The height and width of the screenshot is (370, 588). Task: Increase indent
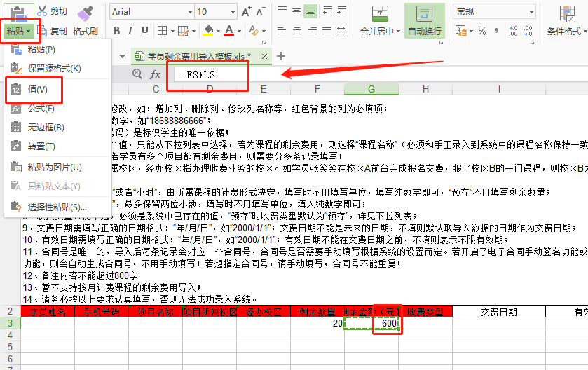[x=341, y=11]
